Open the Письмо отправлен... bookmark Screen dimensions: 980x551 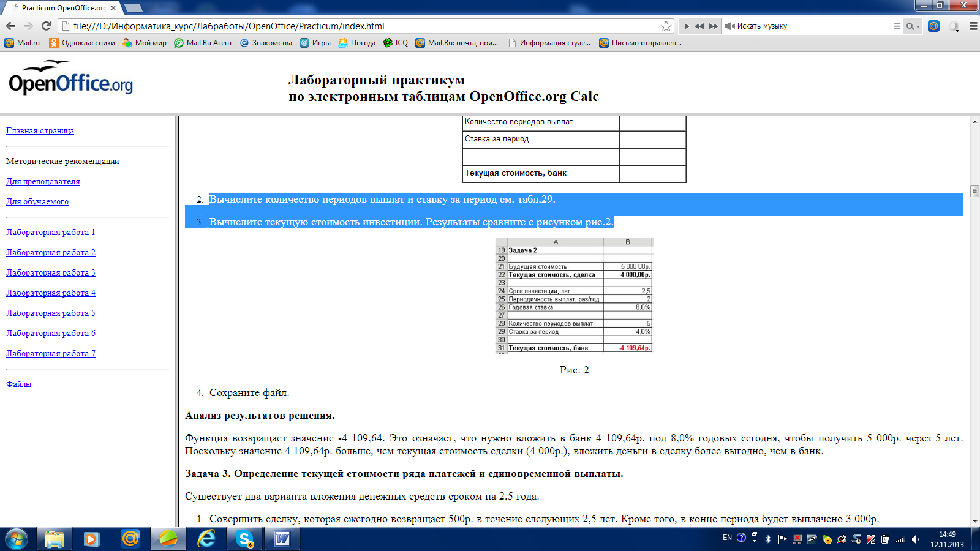[640, 43]
